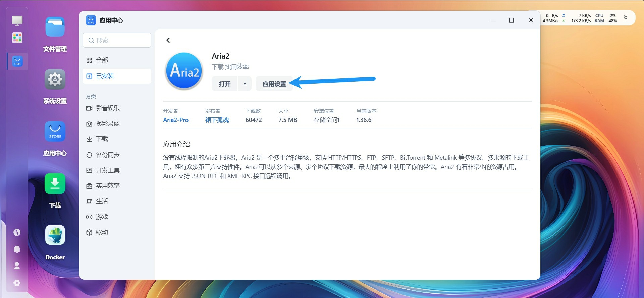
Task: Click the 应用设置 button
Action: pos(274,84)
